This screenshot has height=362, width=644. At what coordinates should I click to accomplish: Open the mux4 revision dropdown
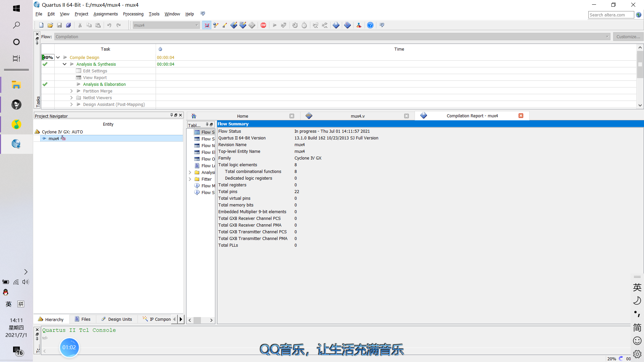(197, 25)
